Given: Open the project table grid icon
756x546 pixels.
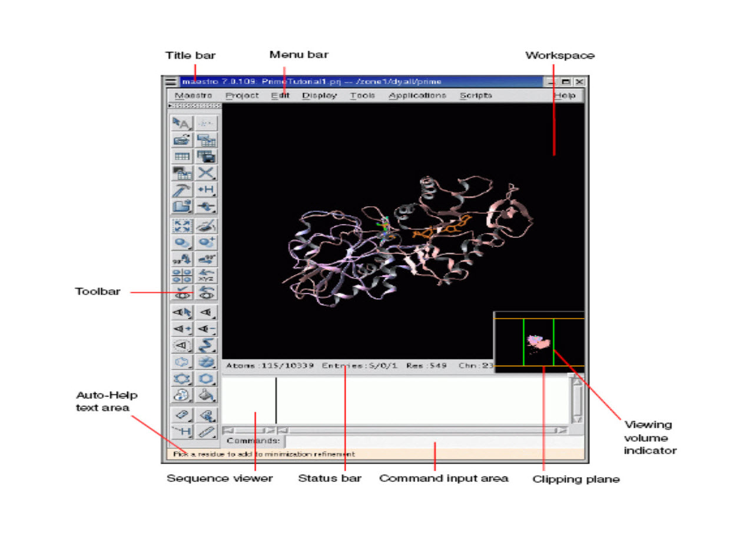Looking at the screenshot, I should [182, 157].
